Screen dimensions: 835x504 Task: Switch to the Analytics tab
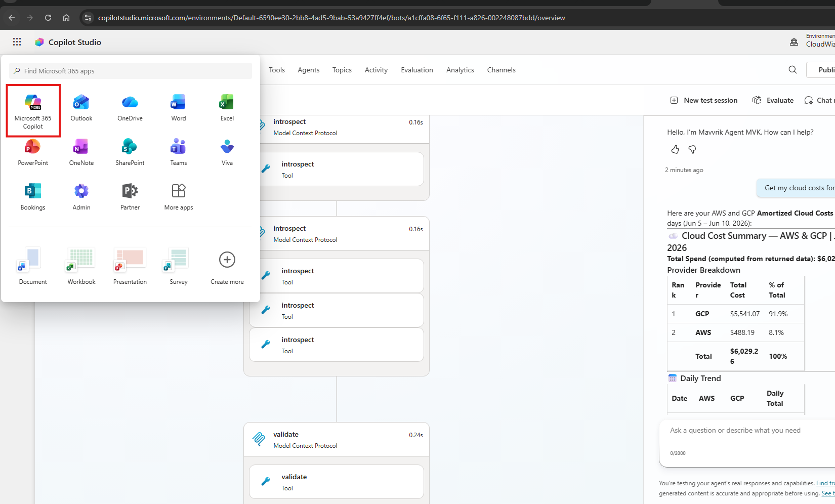pyautogui.click(x=460, y=70)
